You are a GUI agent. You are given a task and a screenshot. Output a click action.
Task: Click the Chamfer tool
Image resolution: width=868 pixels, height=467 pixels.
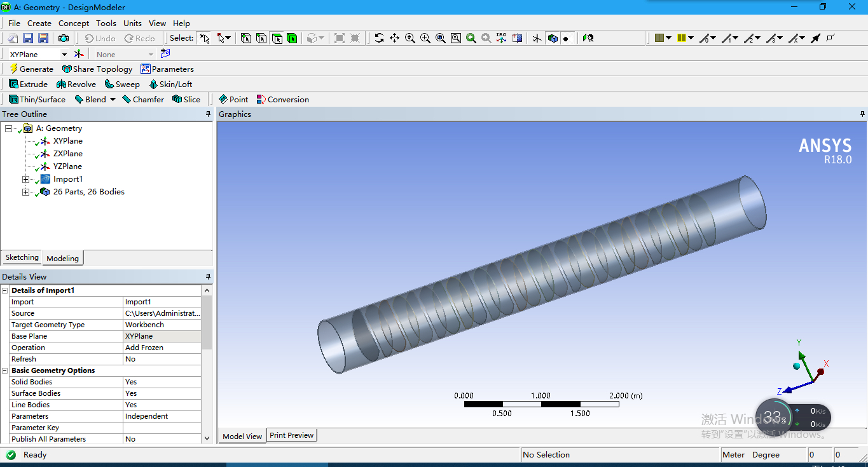coord(142,99)
